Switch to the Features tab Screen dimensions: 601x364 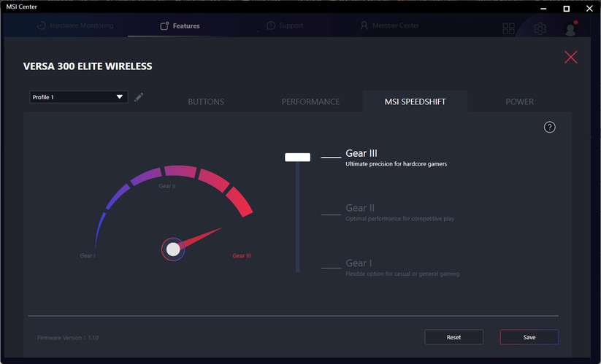click(180, 26)
